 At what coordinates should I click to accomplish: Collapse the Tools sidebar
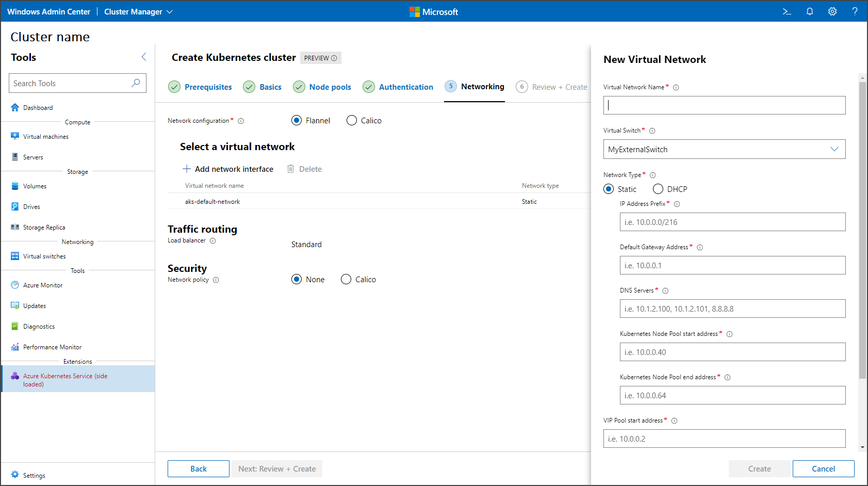pyautogui.click(x=143, y=57)
